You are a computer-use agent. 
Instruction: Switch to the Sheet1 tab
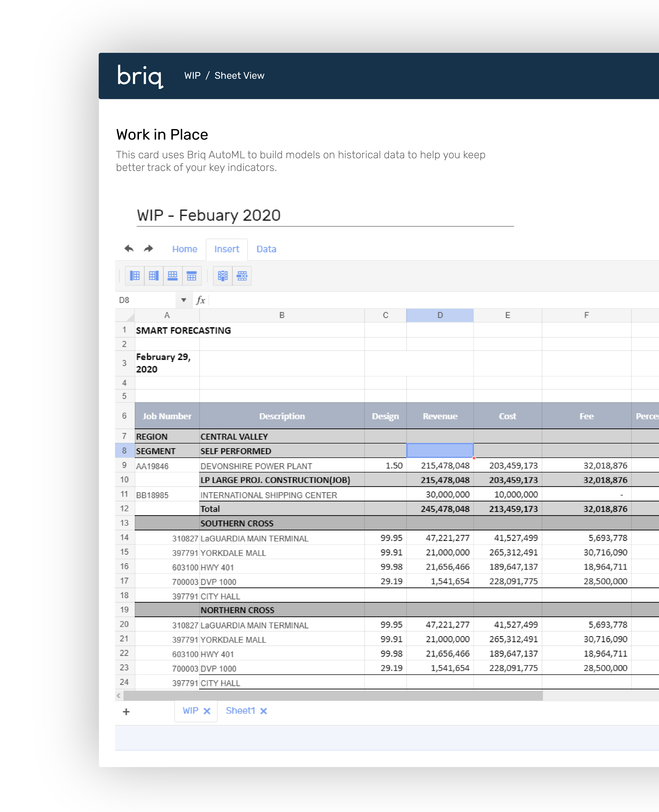tap(240, 711)
